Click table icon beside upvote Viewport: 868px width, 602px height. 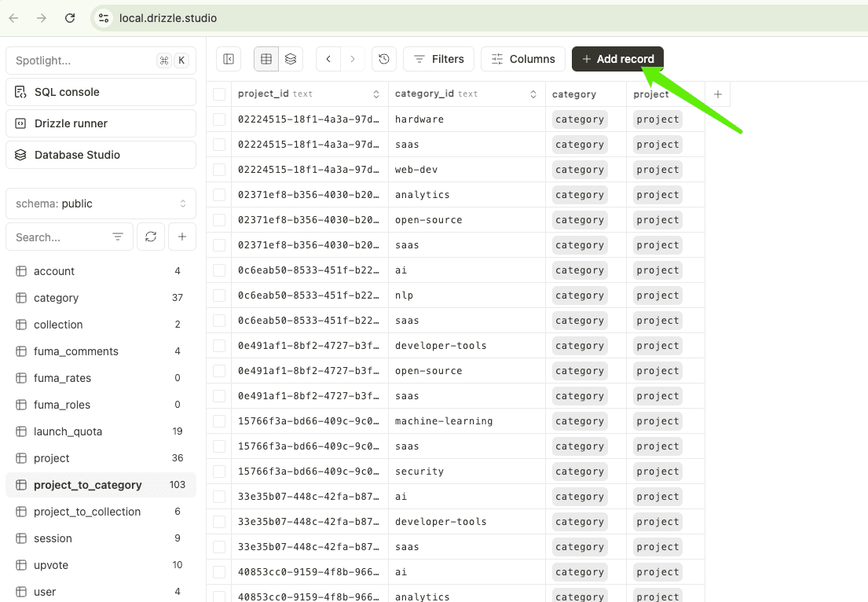[x=21, y=565]
